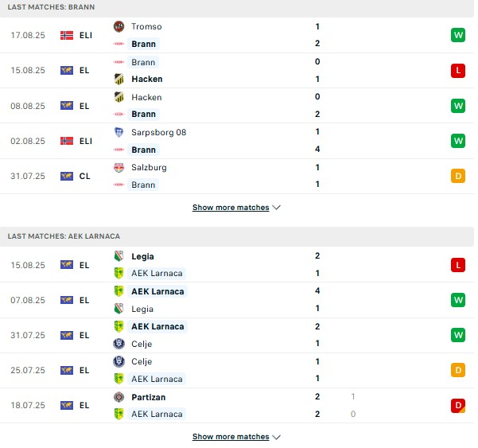Image resolution: width=478 pixels, height=448 pixels.
Task: Click the Tromso team logo icon
Action: [119, 26]
